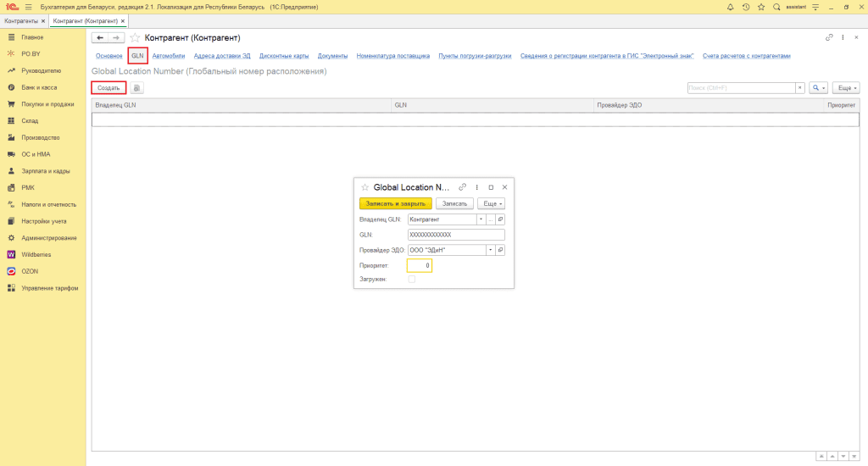The width and height of the screenshot is (868, 466).
Task: Expand Владелец GLN dropdown arrow
Action: coord(481,219)
